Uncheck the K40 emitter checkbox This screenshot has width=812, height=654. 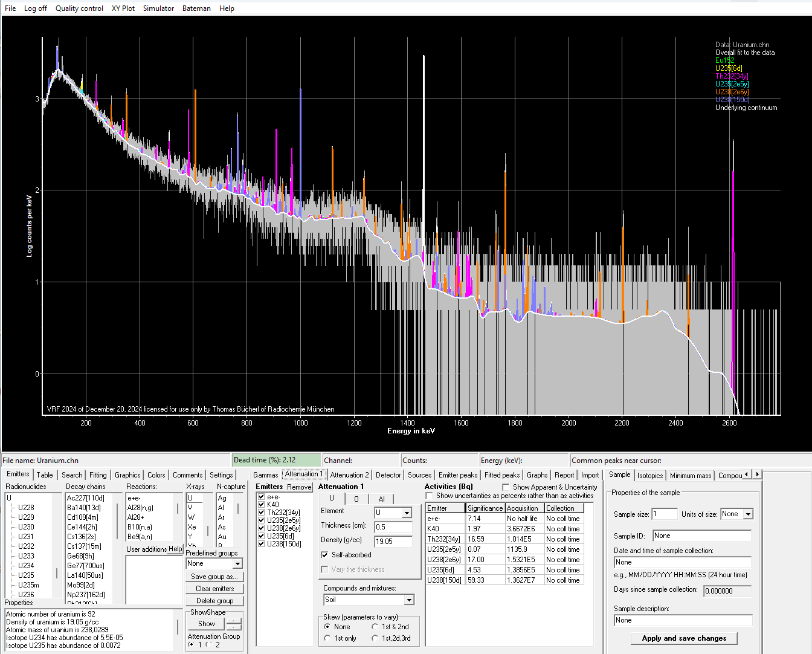(261, 504)
